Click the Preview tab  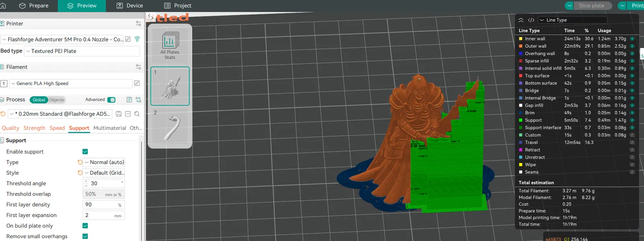coord(82,6)
